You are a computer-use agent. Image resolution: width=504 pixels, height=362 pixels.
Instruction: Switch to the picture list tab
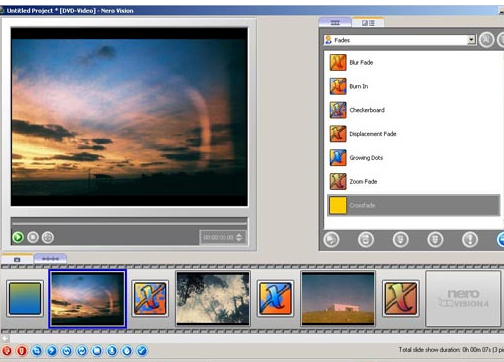pyautogui.click(x=368, y=22)
